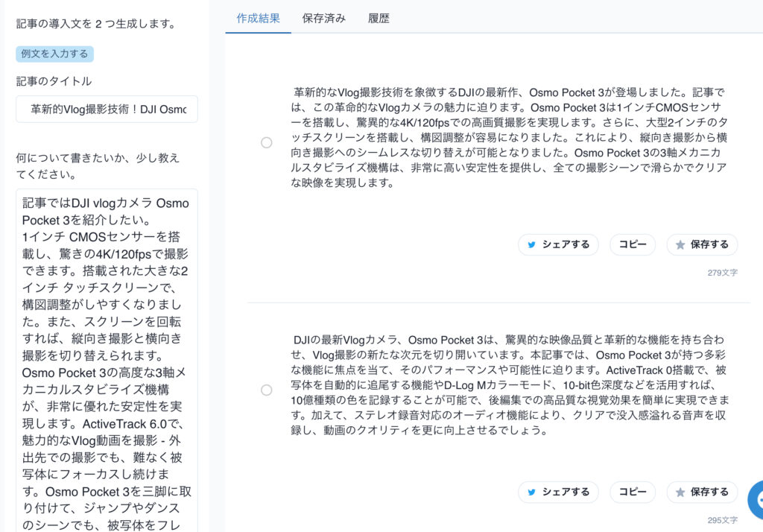Screen dimensions: 763x532
Task: Save the first generated intro with star
Action: pos(701,244)
